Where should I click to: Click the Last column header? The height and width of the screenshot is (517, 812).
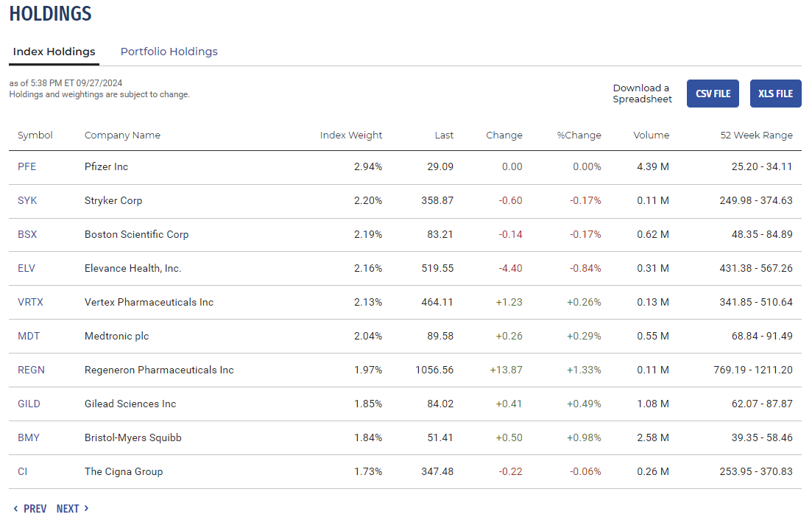[444, 136]
